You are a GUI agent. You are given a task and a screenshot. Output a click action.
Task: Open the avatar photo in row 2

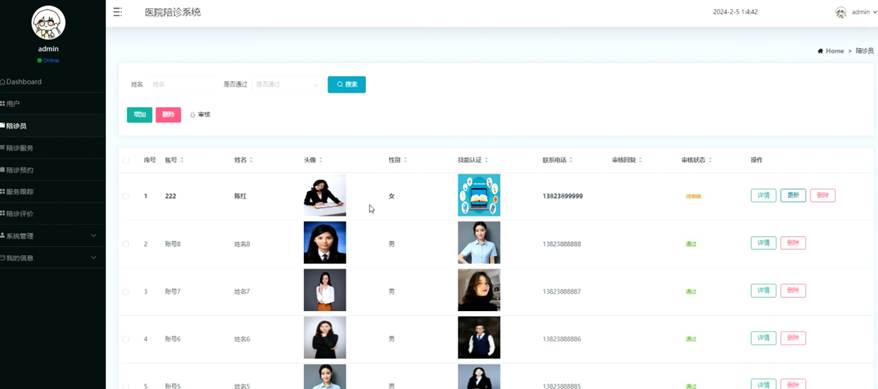tap(325, 242)
